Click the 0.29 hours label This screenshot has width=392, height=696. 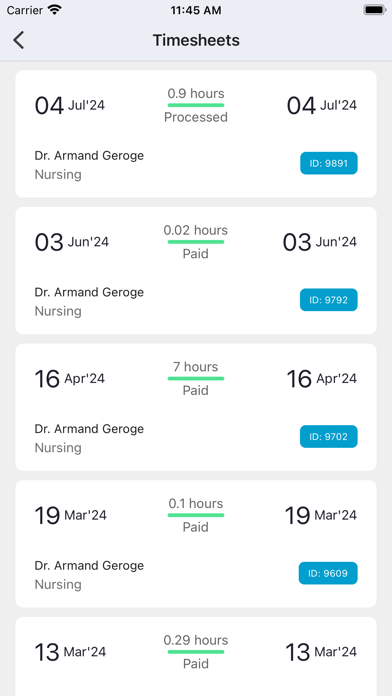[196, 640]
